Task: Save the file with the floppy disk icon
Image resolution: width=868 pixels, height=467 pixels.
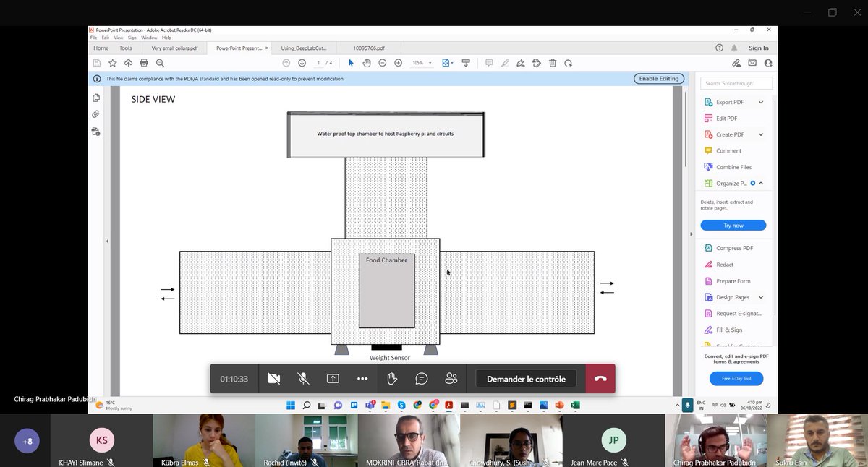Action: pos(97,63)
